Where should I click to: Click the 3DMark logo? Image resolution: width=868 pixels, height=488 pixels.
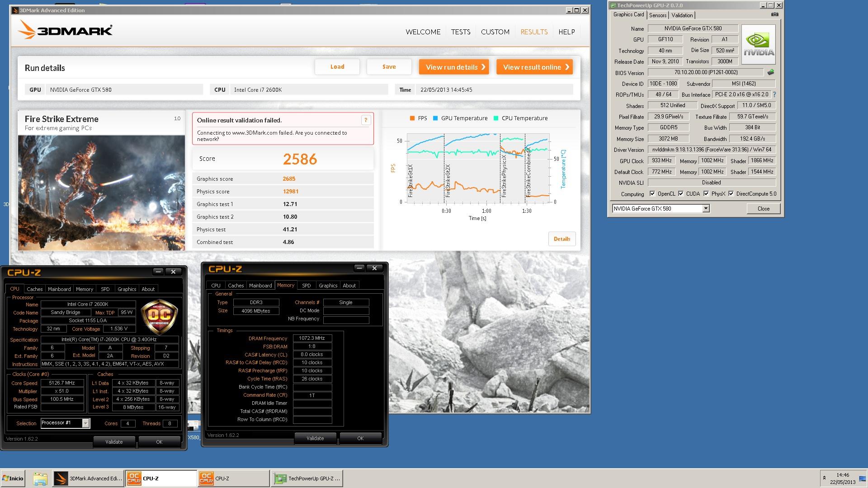coord(66,30)
